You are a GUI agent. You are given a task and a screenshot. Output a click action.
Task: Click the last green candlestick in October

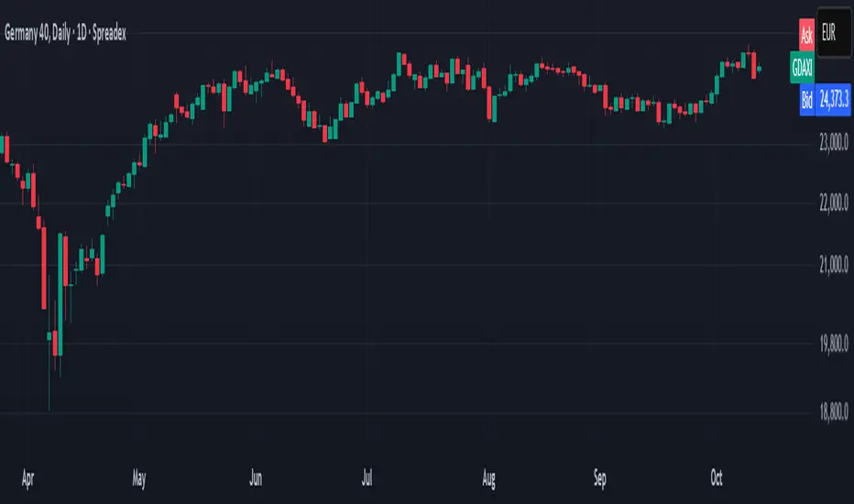[760, 69]
